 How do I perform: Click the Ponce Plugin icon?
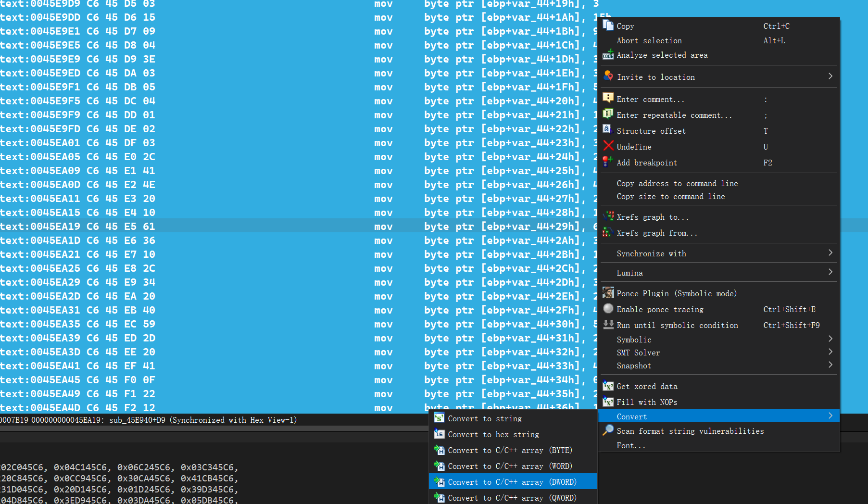tap(608, 293)
